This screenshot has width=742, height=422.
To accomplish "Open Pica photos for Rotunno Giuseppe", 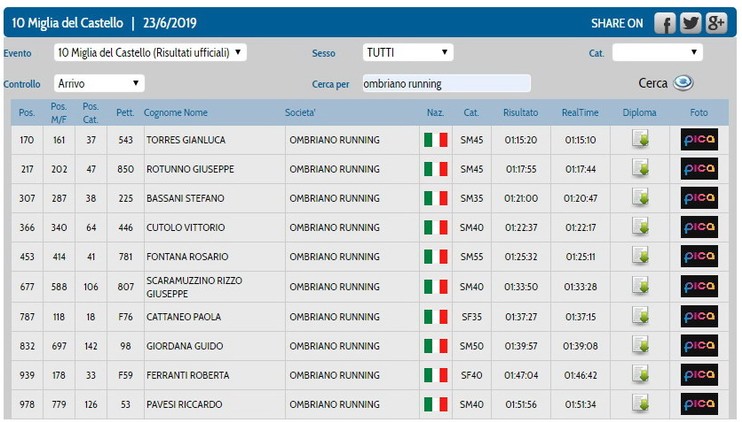I will click(x=699, y=168).
